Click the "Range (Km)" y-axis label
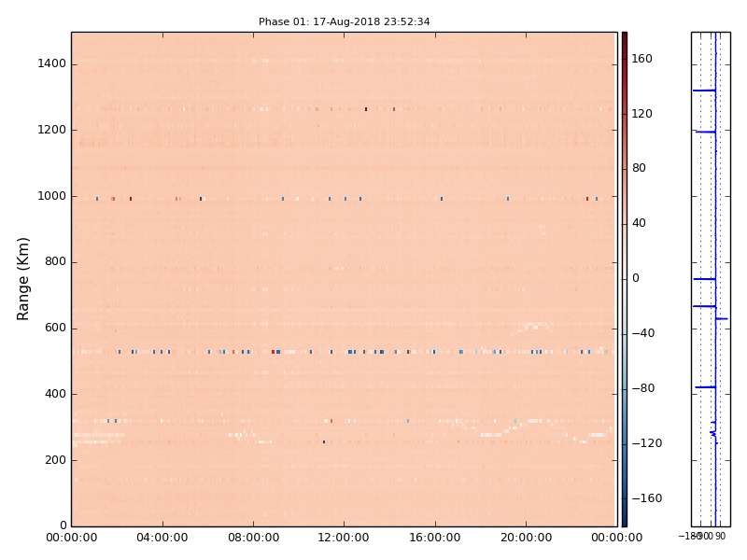 [22, 279]
